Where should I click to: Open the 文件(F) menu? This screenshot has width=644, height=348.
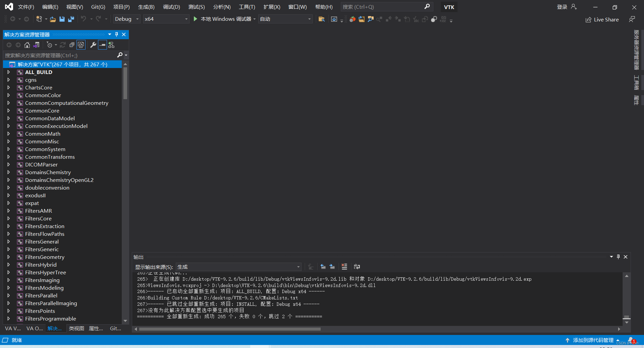coord(26,7)
